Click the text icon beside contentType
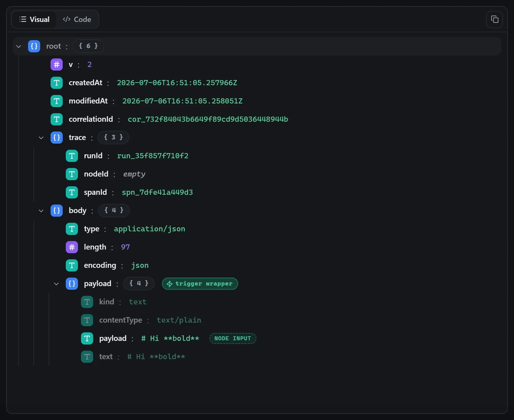This screenshot has width=514, height=420. click(x=87, y=320)
